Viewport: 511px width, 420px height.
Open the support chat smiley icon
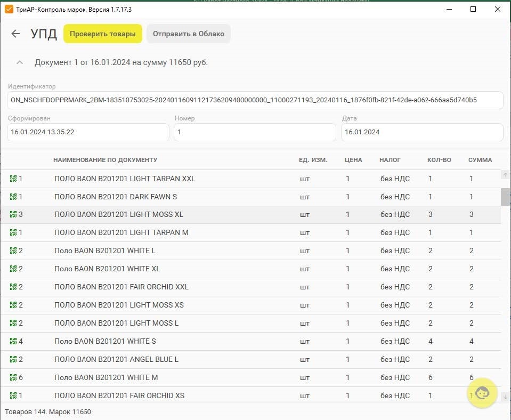[482, 393]
